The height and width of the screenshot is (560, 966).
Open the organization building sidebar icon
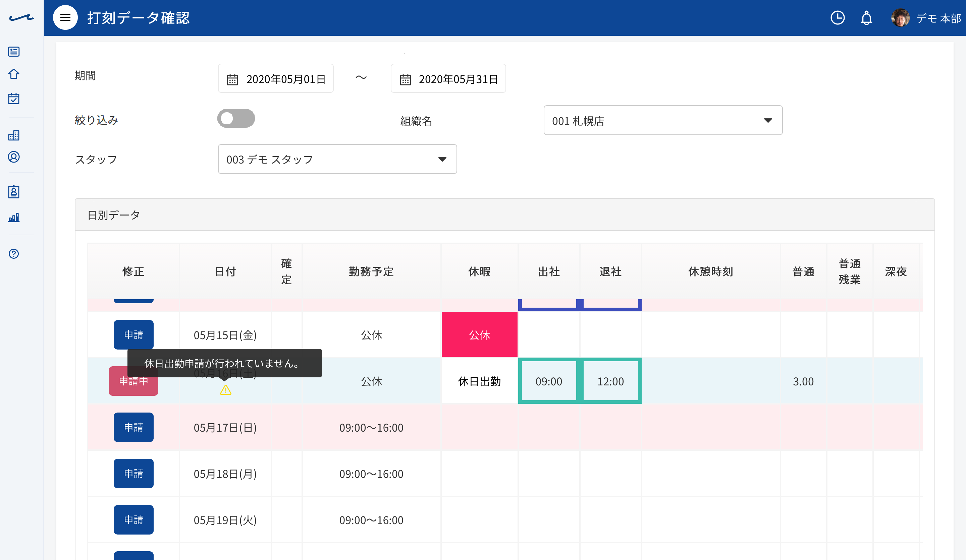[x=14, y=135]
